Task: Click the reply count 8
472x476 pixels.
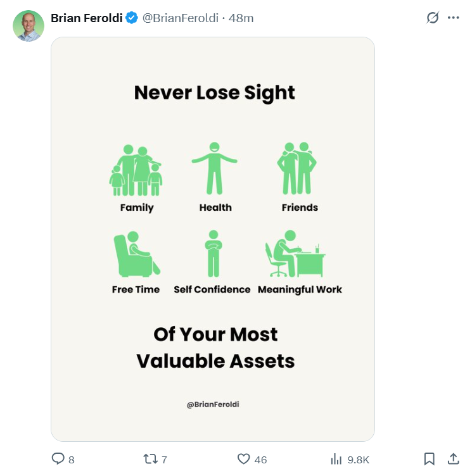Action: [72, 460]
